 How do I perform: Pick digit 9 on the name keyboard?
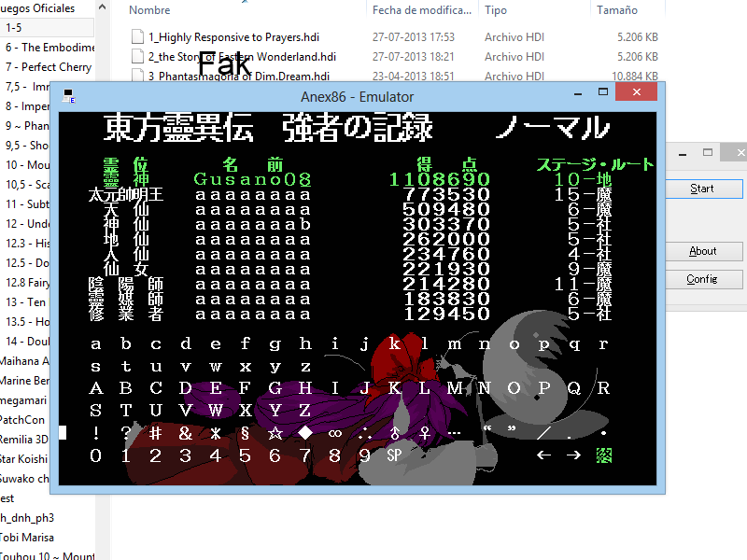pos(364,455)
